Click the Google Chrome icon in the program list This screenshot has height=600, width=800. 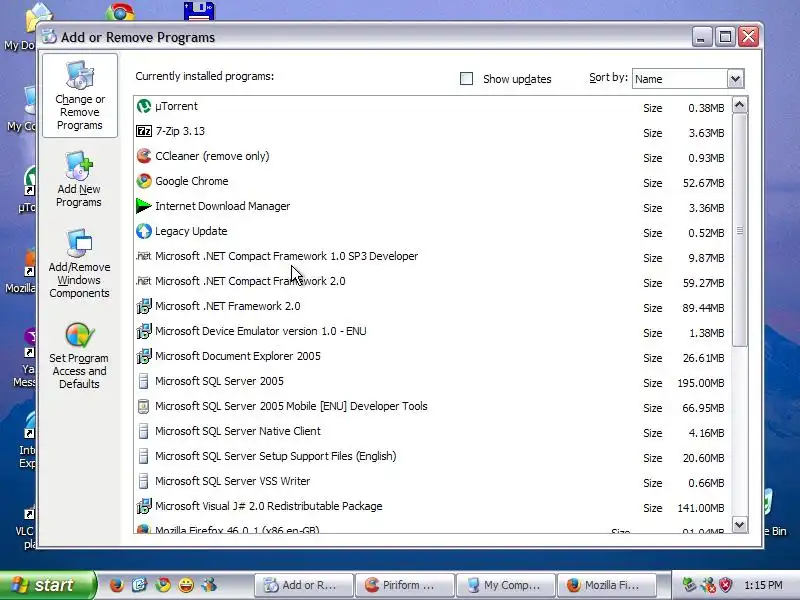[144, 181]
